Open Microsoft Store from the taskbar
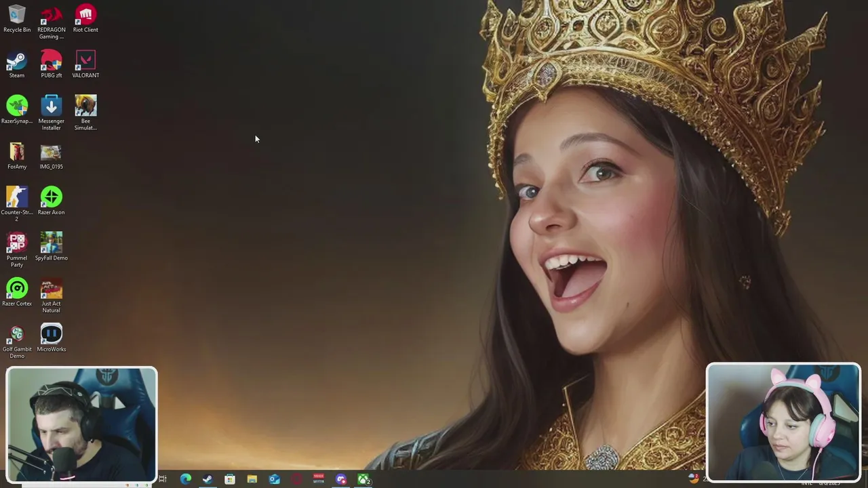Viewport: 868px width, 488px height. tap(230, 479)
